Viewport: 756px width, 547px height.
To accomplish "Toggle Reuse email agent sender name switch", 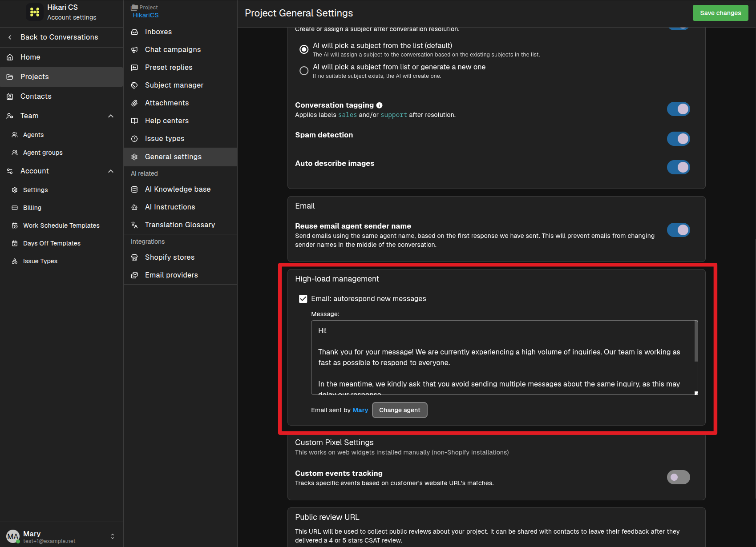I will pyautogui.click(x=678, y=230).
